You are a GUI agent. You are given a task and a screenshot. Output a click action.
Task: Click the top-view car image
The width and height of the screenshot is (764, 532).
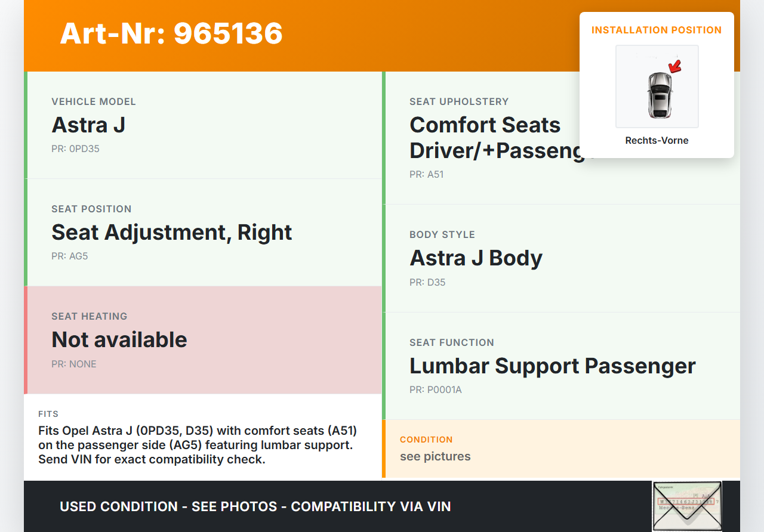coord(659,95)
